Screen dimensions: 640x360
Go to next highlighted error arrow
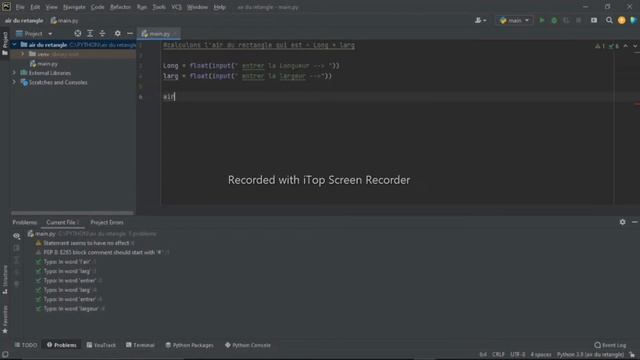coord(635,46)
